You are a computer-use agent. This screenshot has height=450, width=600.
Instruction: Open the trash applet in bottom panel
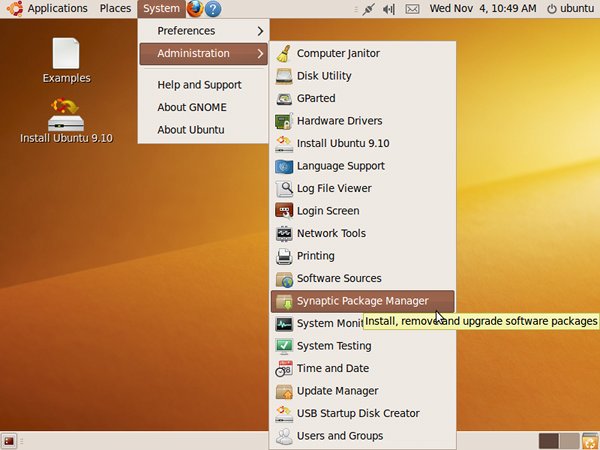(590, 441)
